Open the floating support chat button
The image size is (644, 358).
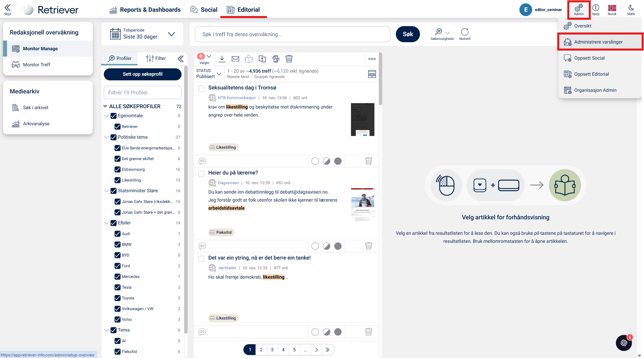click(x=624, y=343)
